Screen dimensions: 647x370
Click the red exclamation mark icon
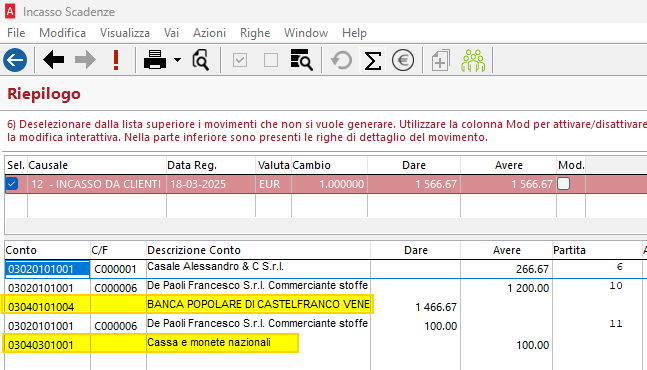click(116, 60)
